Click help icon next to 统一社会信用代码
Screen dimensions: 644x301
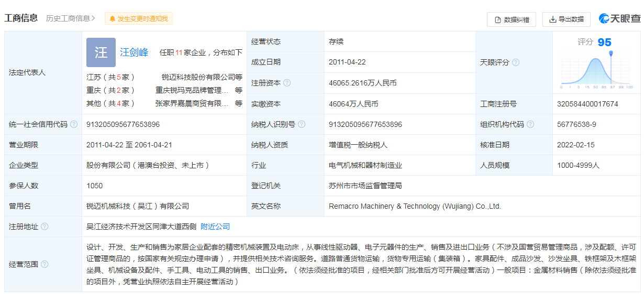[x=74, y=124]
